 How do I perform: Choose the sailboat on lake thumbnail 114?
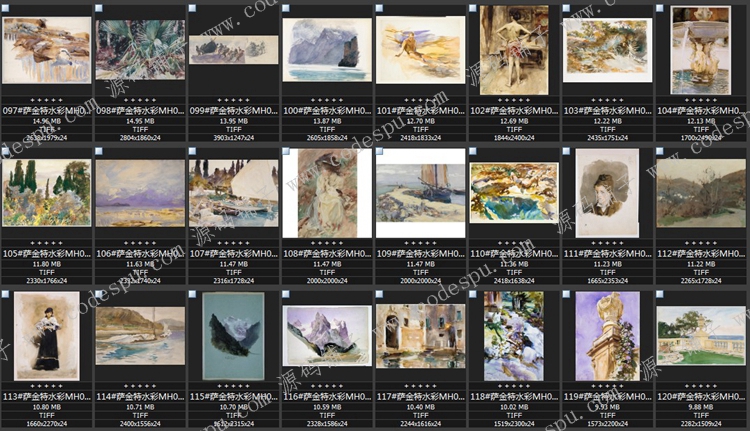[x=140, y=336]
